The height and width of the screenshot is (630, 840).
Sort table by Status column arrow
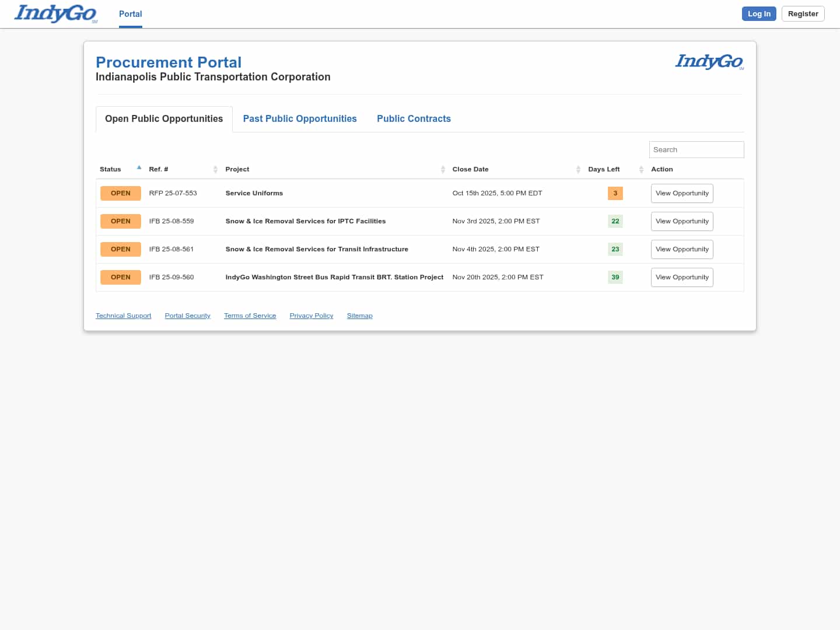[x=139, y=168]
